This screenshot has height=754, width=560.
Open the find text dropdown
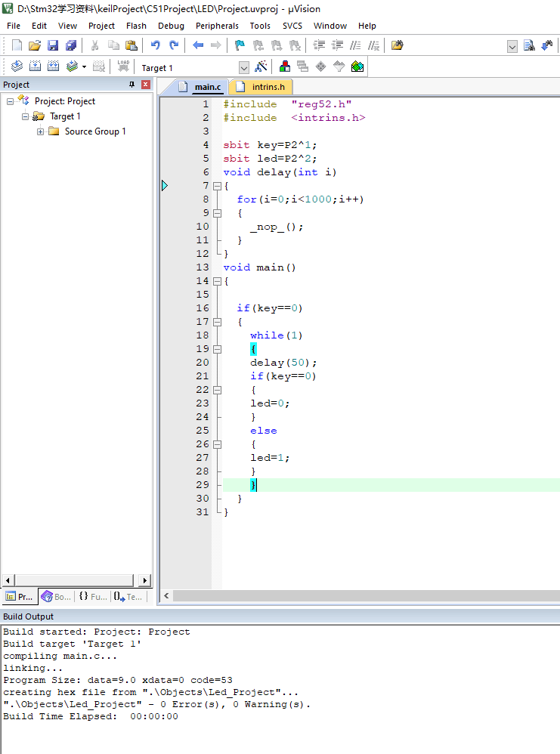(x=512, y=46)
